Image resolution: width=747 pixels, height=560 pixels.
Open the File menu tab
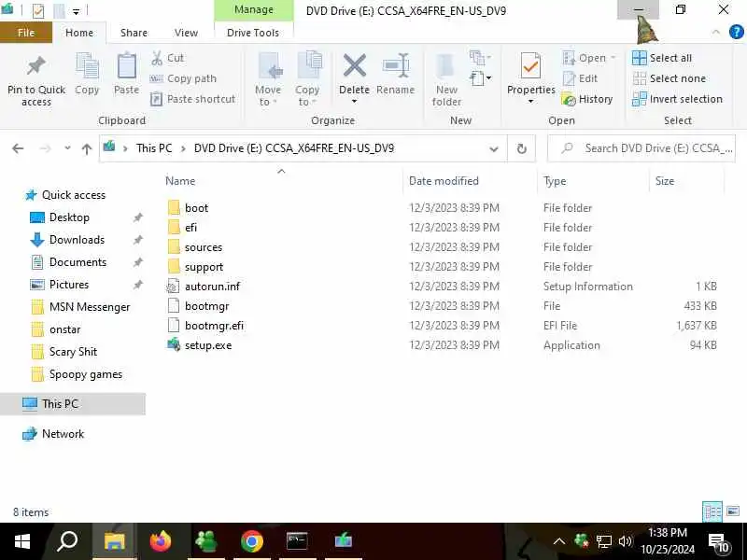26,33
